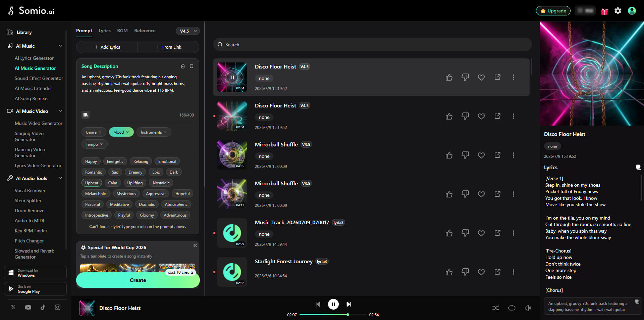644x320 pixels.
Task: Thumbs up the first Disco Floor Heist track
Action: (x=449, y=77)
